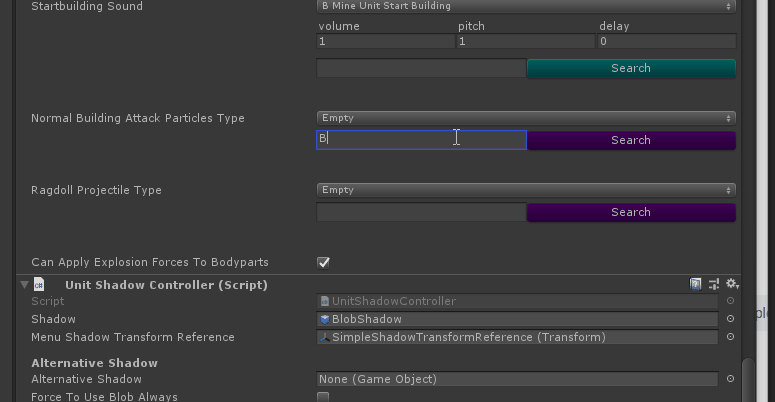Click the C# script icon beside Unit Shadow Controller

pyautogui.click(x=39, y=284)
